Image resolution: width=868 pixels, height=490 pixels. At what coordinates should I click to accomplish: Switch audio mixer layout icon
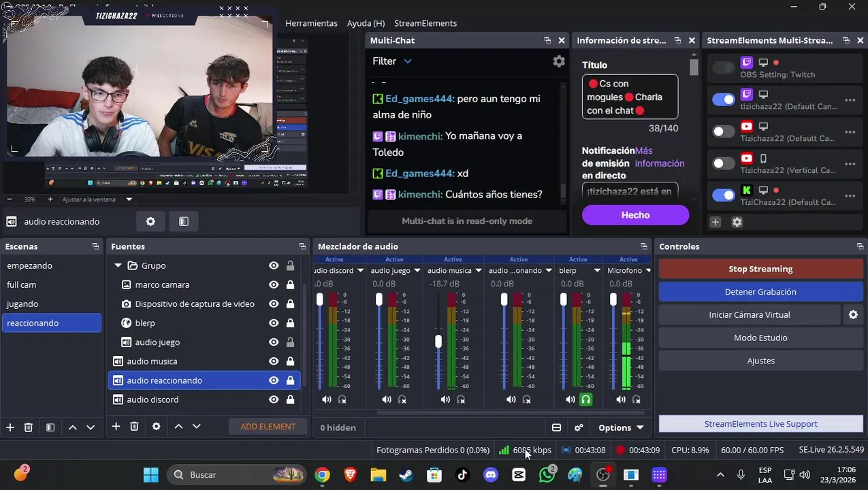[556, 427]
